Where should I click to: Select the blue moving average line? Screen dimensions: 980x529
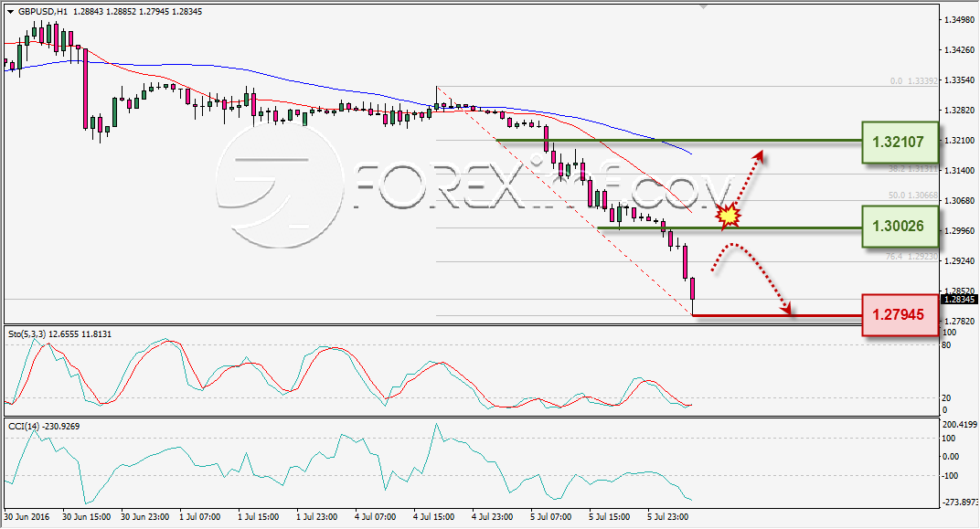click(350, 90)
